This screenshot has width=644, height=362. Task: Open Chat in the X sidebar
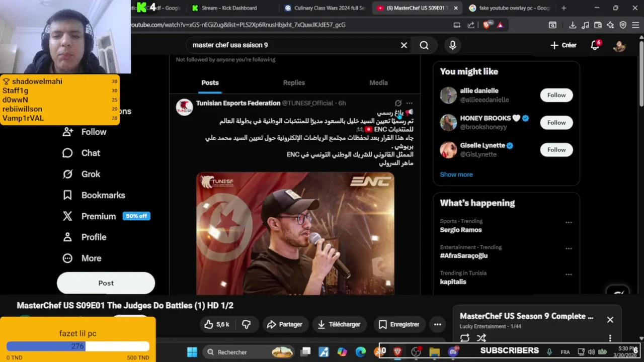tap(81, 153)
